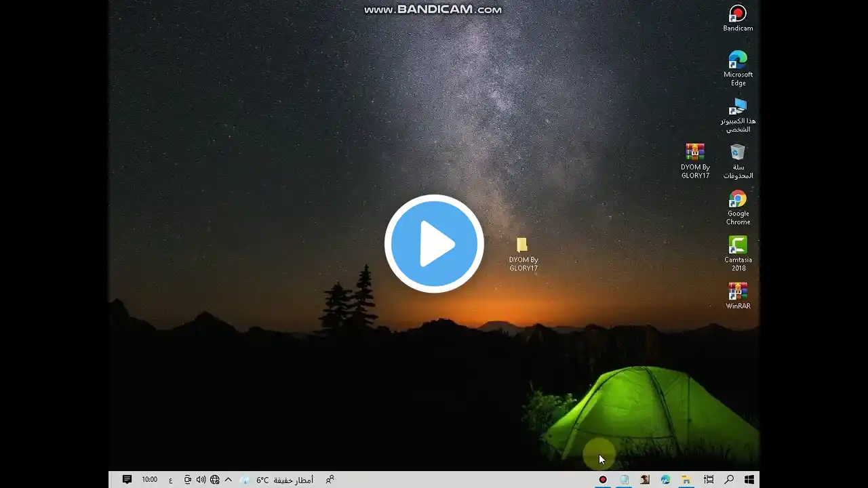Screen dimensions: 868x488
Task: Switch to Edge in the taskbar
Action: tap(665, 480)
